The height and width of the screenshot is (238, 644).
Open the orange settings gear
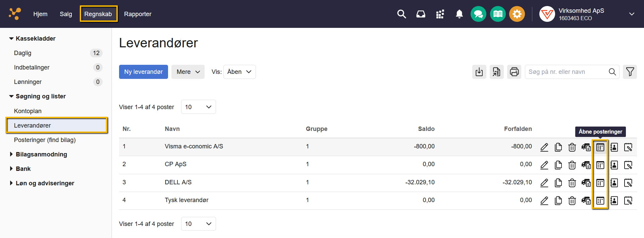click(x=517, y=14)
